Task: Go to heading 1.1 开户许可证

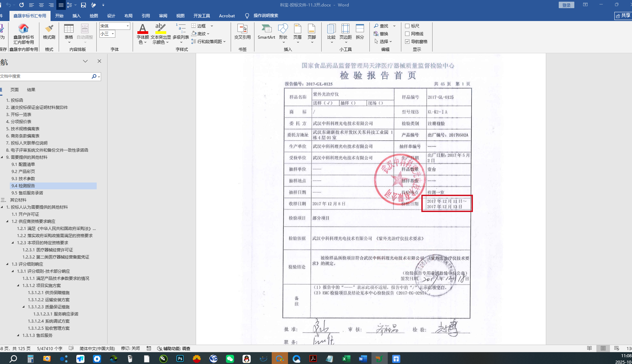Action: (x=25, y=214)
